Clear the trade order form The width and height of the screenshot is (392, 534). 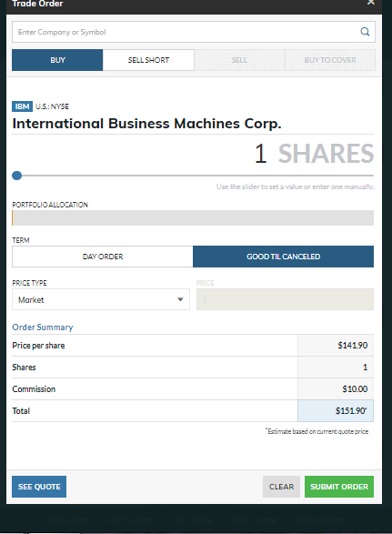click(281, 487)
